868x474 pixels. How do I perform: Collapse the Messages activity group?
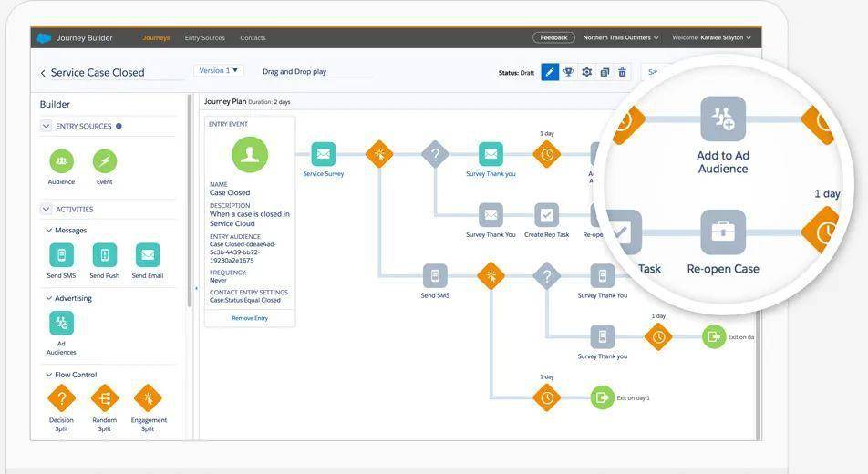[49, 231]
